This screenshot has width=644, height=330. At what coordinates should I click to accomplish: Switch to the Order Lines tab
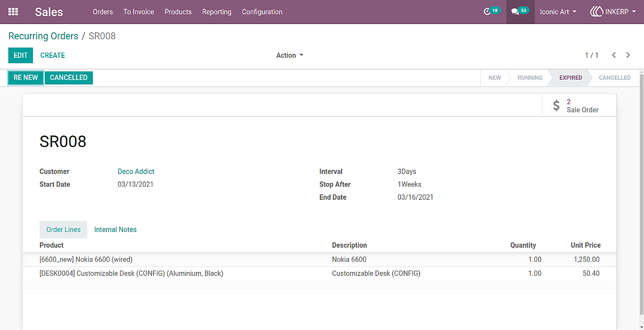64,229
